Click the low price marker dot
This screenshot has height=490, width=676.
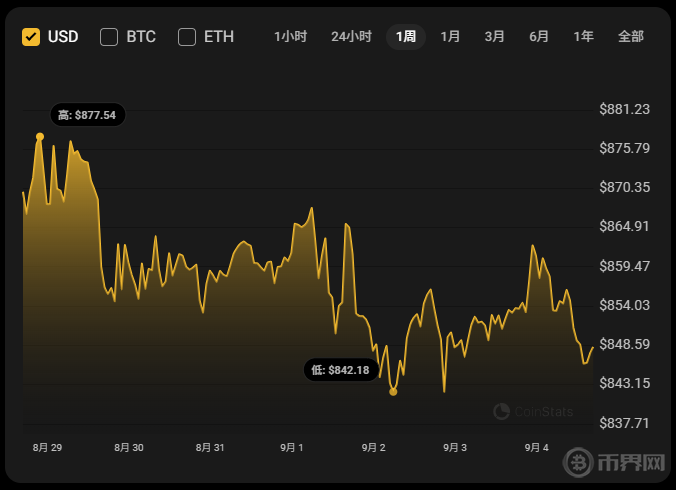click(393, 392)
